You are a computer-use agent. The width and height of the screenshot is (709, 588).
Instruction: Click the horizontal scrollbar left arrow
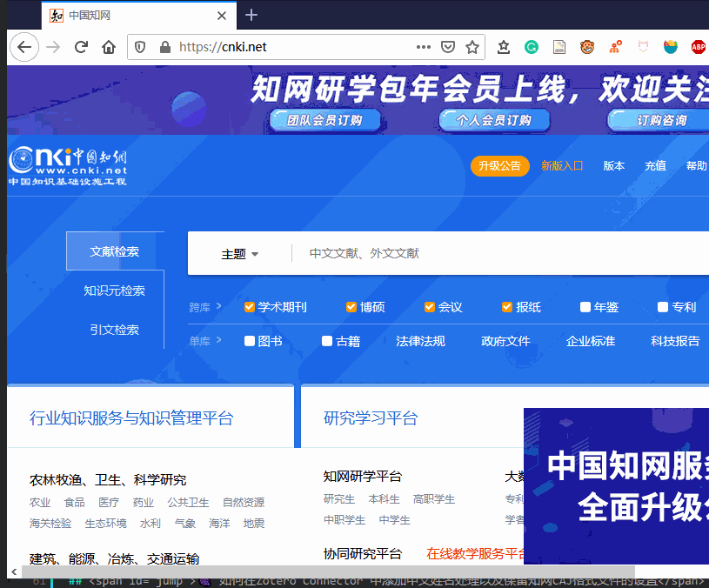click(x=14, y=571)
